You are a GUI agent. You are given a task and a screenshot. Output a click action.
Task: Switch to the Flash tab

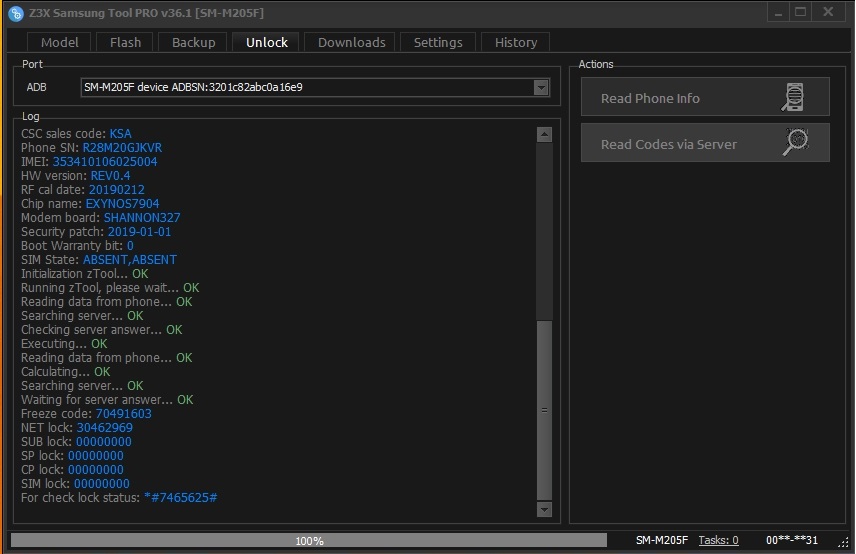click(x=126, y=43)
